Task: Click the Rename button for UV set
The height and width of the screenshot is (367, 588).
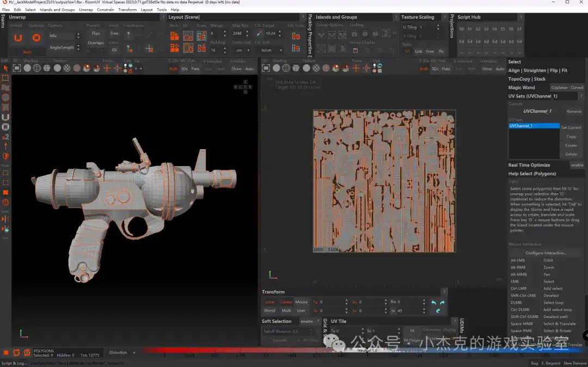Action: [574, 111]
